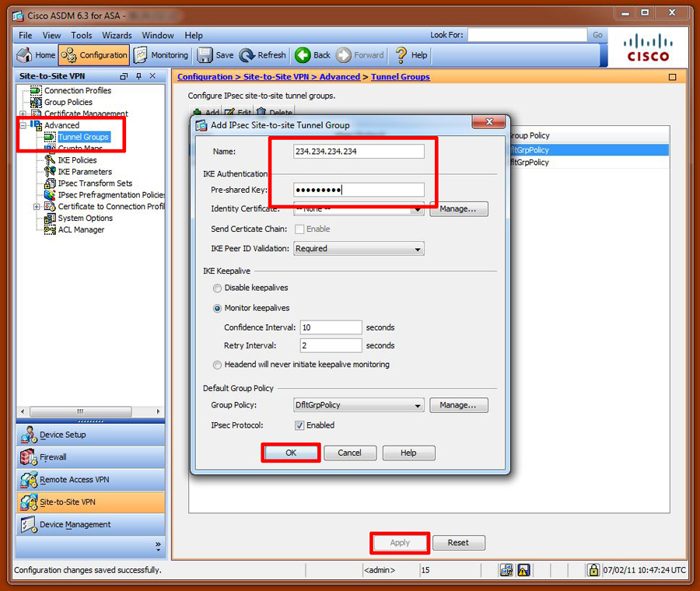The height and width of the screenshot is (591, 700).
Task: Click OK in tunnel group dialog
Action: click(x=291, y=453)
